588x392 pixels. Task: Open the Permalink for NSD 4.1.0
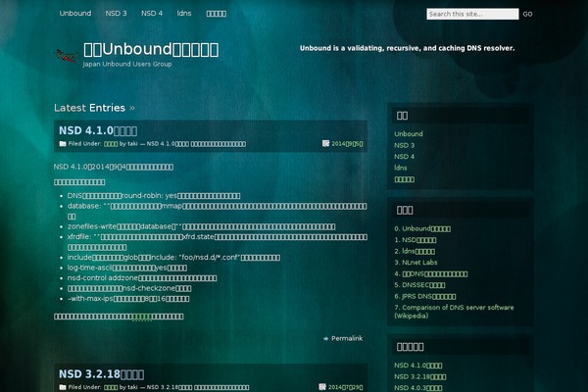coord(347,338)
